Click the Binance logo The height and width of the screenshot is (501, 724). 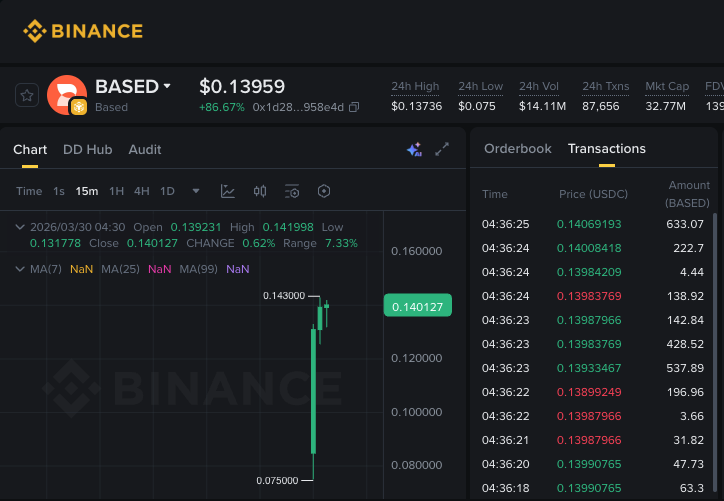click(83, 31)
